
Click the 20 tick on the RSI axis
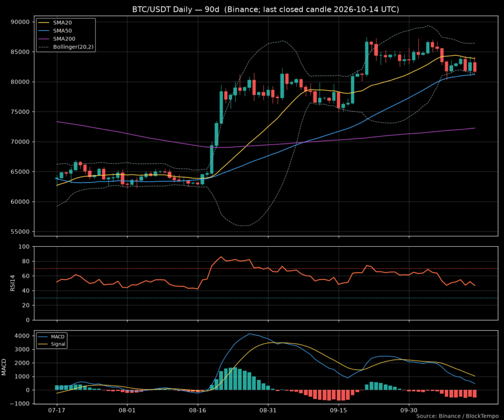(26, 305)
